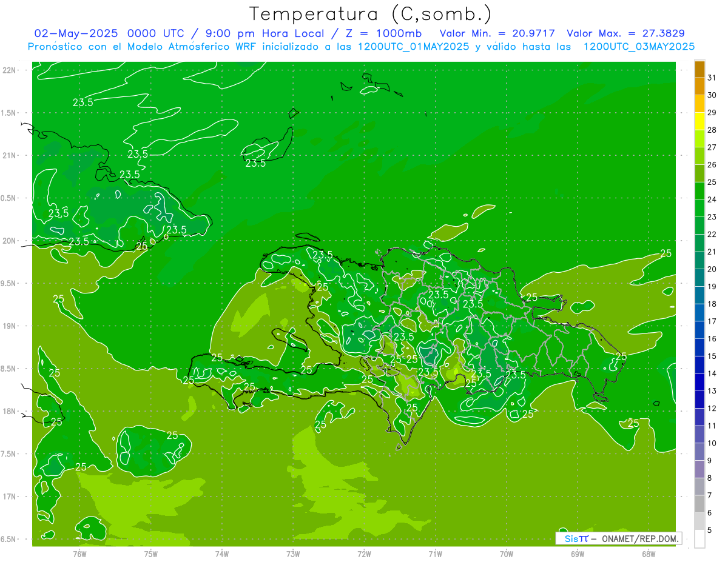Click the '68W' longitude axis label
The width and height of the screenshot is (728, 562).
pos(649,554)
